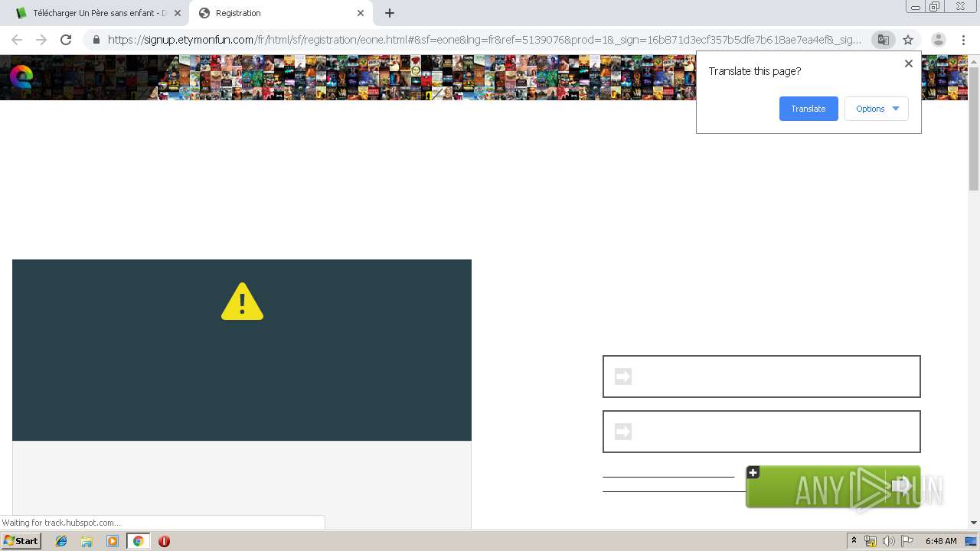Close the Télécharger Un Père sans enfant tab
The height and width of the screenshot is (551, 980).
pyautogui.click(x=178, y=13)
